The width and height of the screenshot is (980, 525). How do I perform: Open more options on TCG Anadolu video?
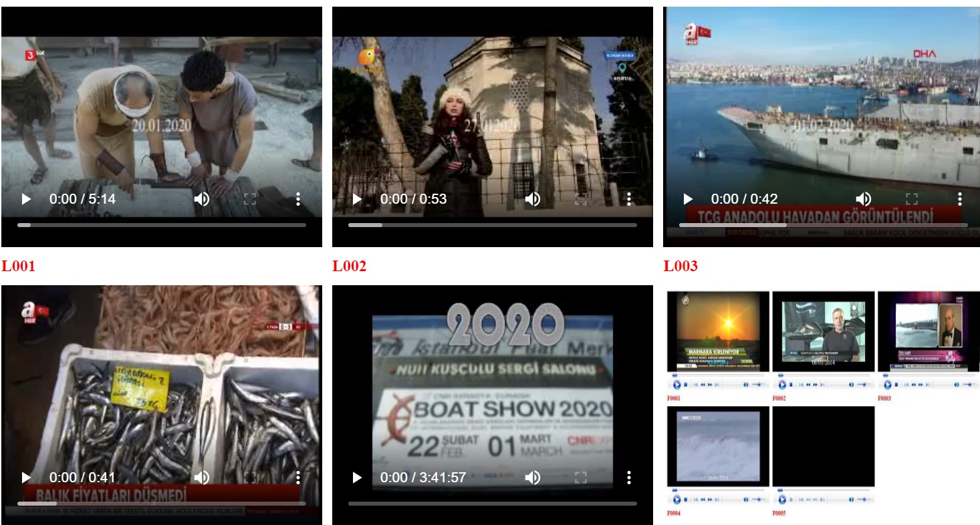(959, 199)
